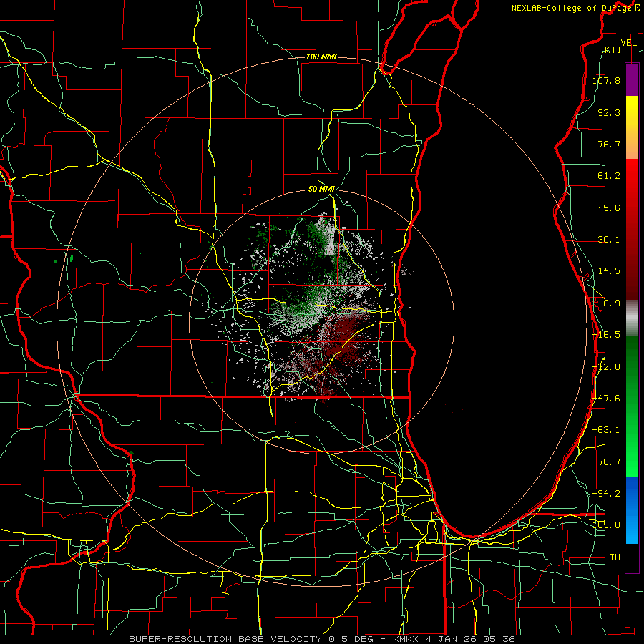The image size is (644, 644).
Task: Pick the purple segment of the velocity scale
Action: [x=632, y=79]
